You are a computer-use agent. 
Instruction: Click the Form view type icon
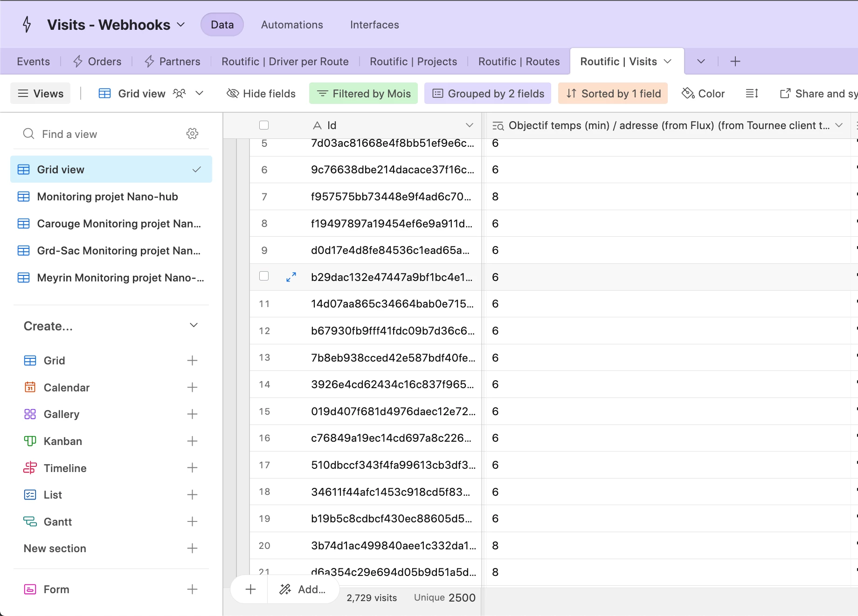[x=30, y=589]
